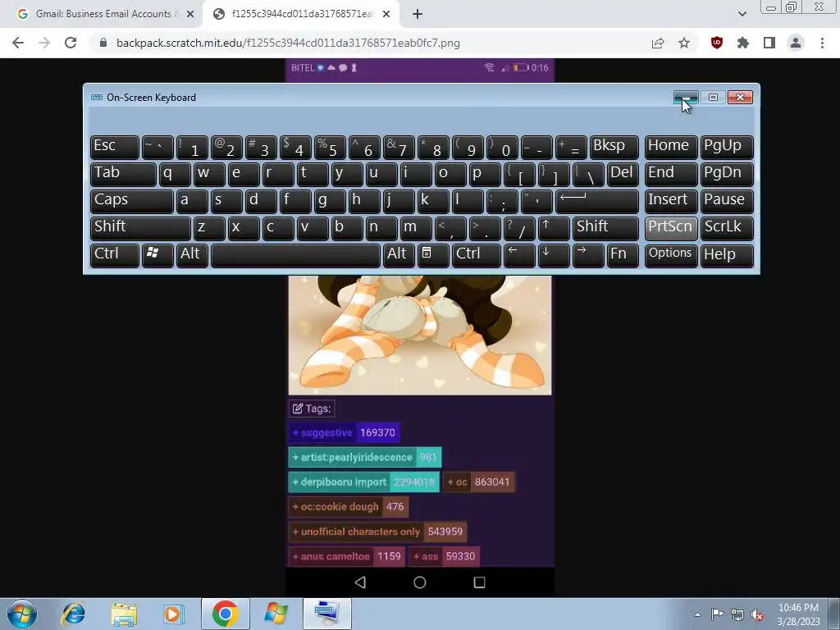Bookmark this page with the star icon
This screenshot has width=840, height=630.
coord(684,43)
